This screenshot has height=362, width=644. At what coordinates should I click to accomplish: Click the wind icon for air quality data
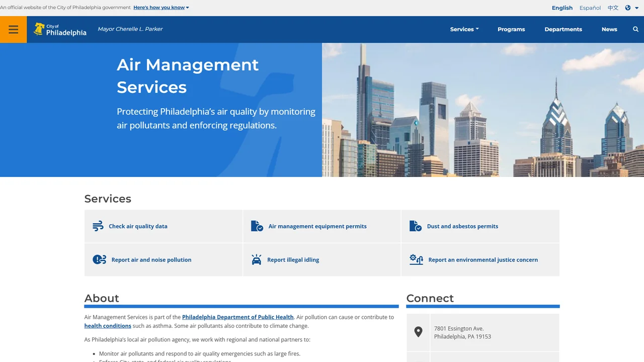click(98, 226)
